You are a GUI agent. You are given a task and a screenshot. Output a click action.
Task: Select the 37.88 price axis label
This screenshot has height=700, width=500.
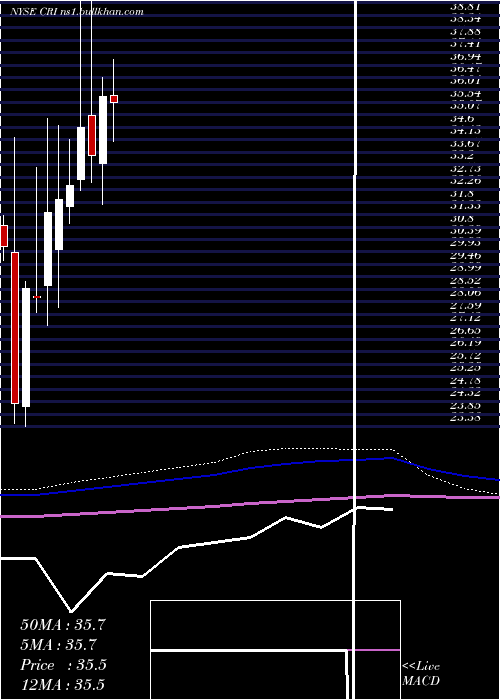(465, 31)
